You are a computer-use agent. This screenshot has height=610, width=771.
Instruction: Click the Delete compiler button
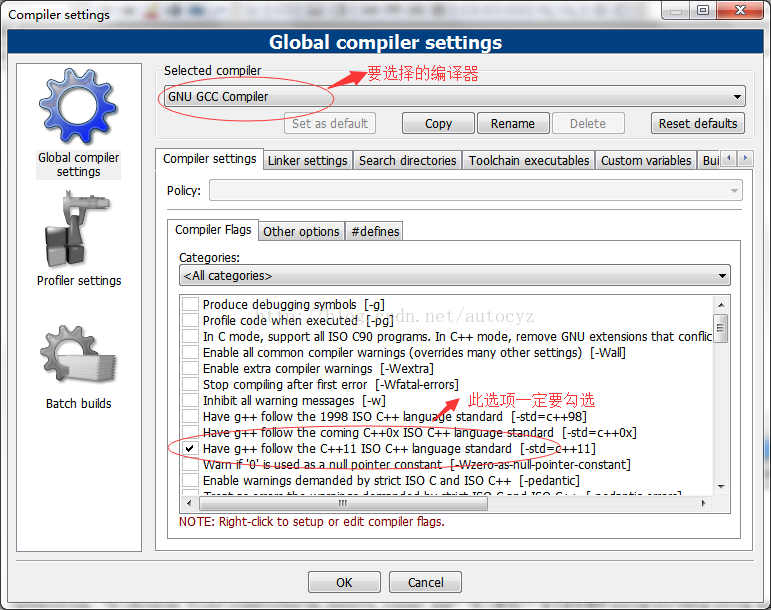click(588, 123)
